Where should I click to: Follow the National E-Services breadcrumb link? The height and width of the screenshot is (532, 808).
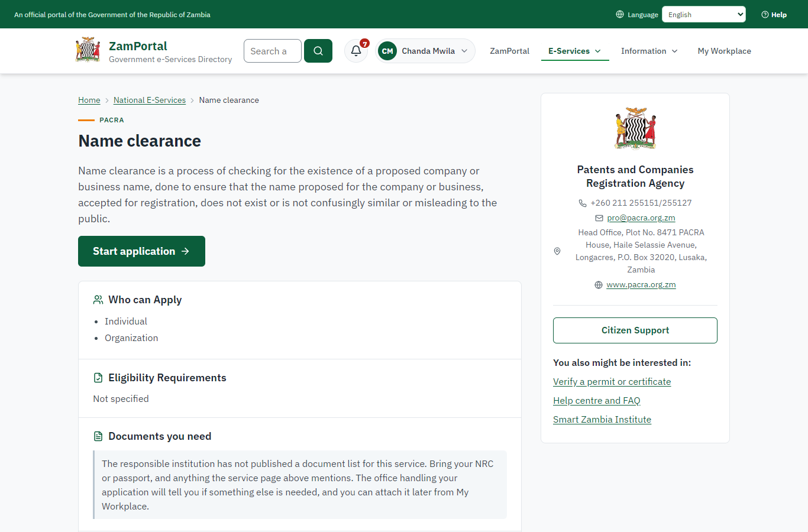[150, 100]
